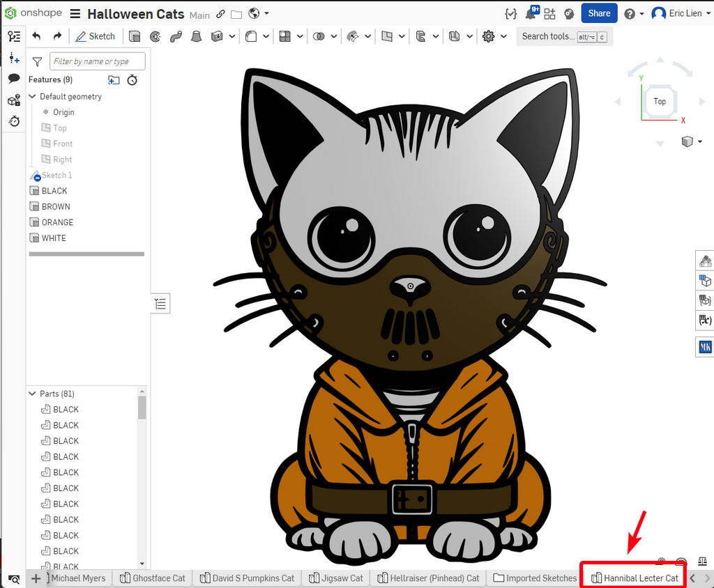
Task: Select the Loft tool
Action: 196,36
